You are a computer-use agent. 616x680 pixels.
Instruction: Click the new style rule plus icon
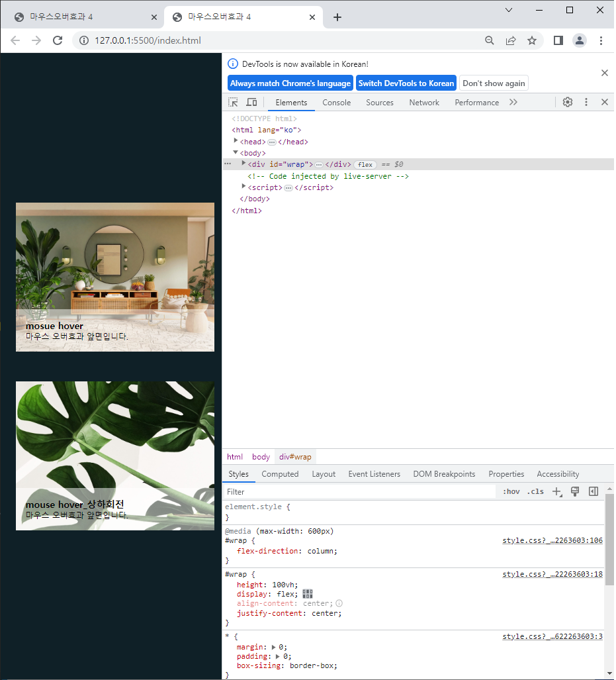click(x=557, y=491)
